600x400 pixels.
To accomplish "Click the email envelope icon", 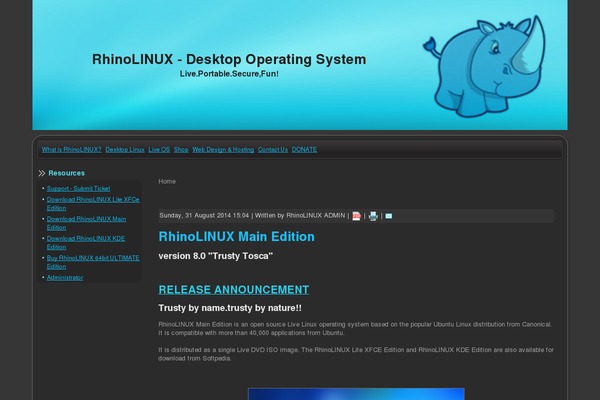I will [x=389, y=216].
